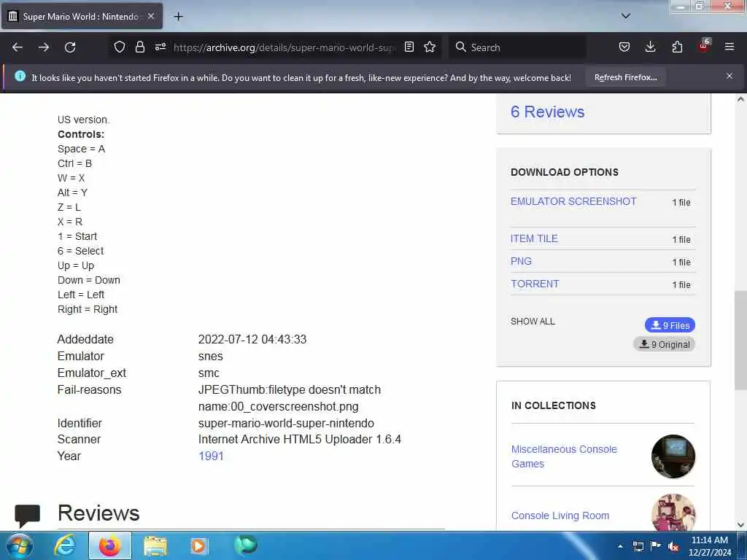Image resolution: width=747 pixels, height=560 pixels.
Task: Open ITEM TILE download option
Action: click(534, 238)
